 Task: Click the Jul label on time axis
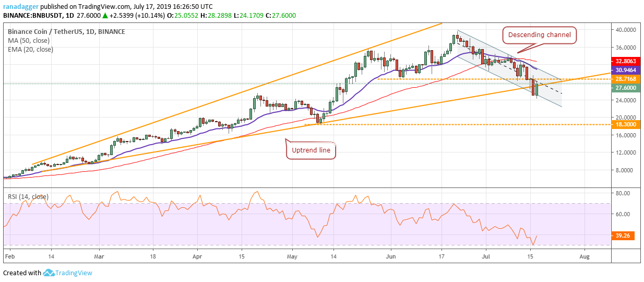(485, 257)
